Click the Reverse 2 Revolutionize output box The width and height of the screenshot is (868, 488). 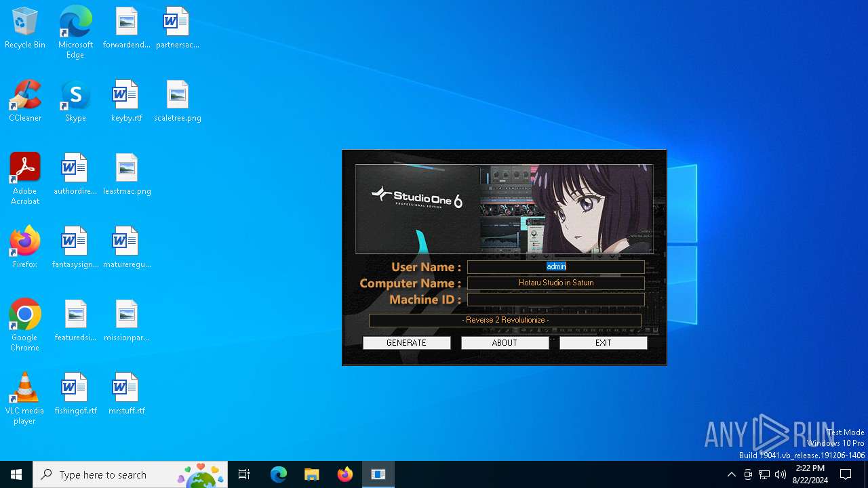[x=505, y=320]
